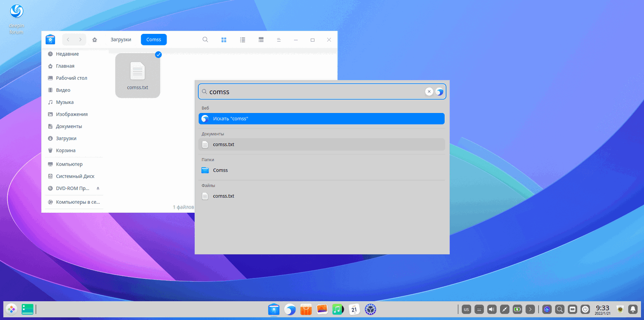The width and height of the screenshot is (644, 320).
Task: Open Calendar from the dock
Action: click(x=354, y=309)
